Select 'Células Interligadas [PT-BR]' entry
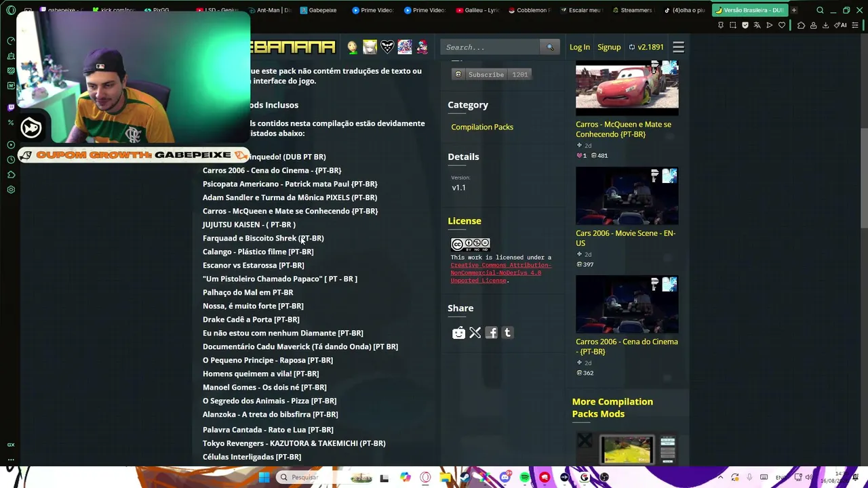This screenshot has width=868, height=488. coord(252,457)
